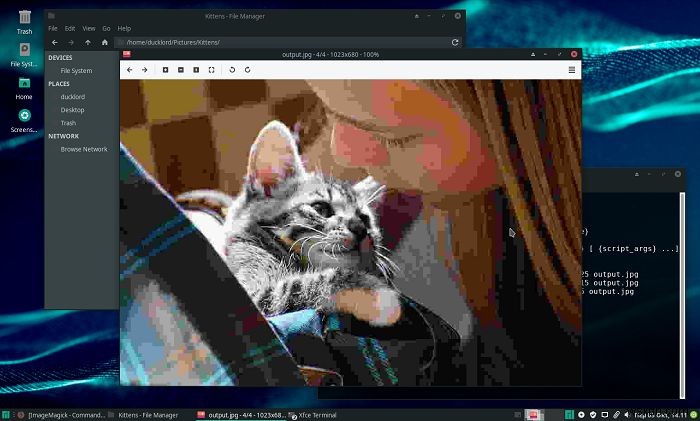Switch to Xfce Terminal taskbar button
The height and width of the screenshot is (421, 700).
click(313, 415)
